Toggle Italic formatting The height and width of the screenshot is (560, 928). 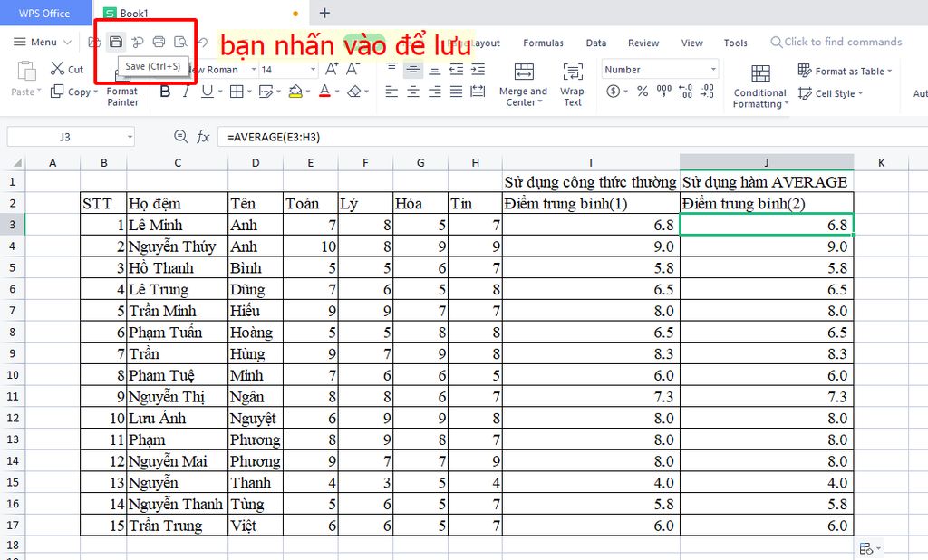point(186,92)
